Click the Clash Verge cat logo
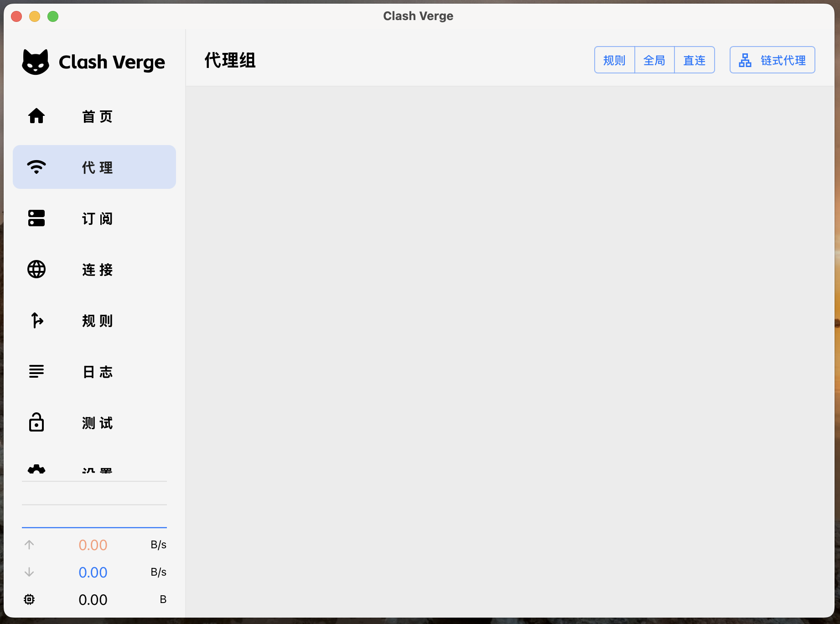Image resolution: width=840 pixels, height=624 pixels. (x=36, y=62)
